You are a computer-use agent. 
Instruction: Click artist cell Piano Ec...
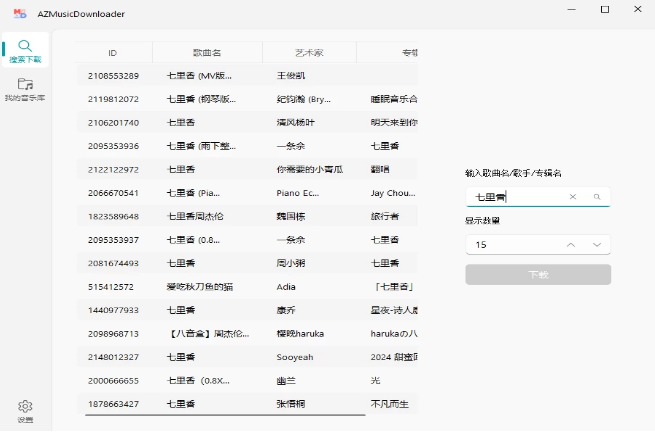pyautogui.click(x=297, y=193)
